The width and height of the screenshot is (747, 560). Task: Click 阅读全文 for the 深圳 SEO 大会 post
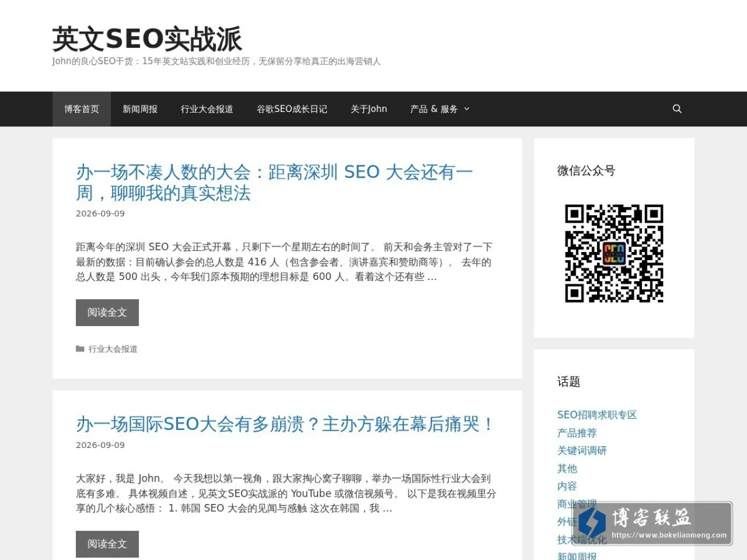107,312
